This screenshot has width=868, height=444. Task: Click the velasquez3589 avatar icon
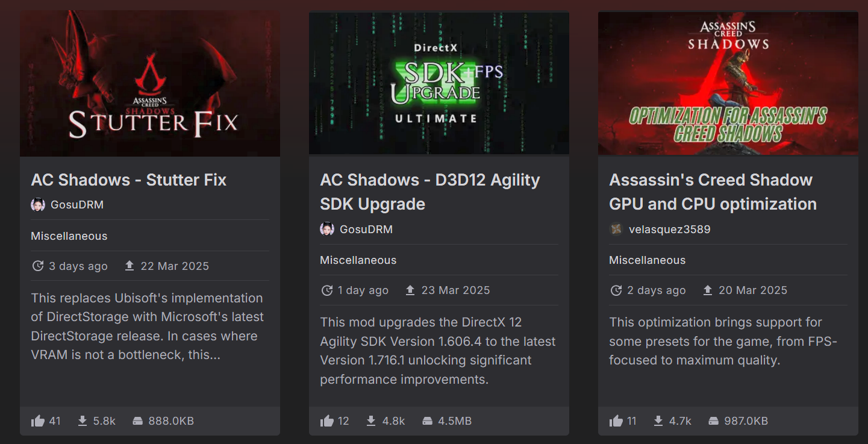(x=616, y=229)
